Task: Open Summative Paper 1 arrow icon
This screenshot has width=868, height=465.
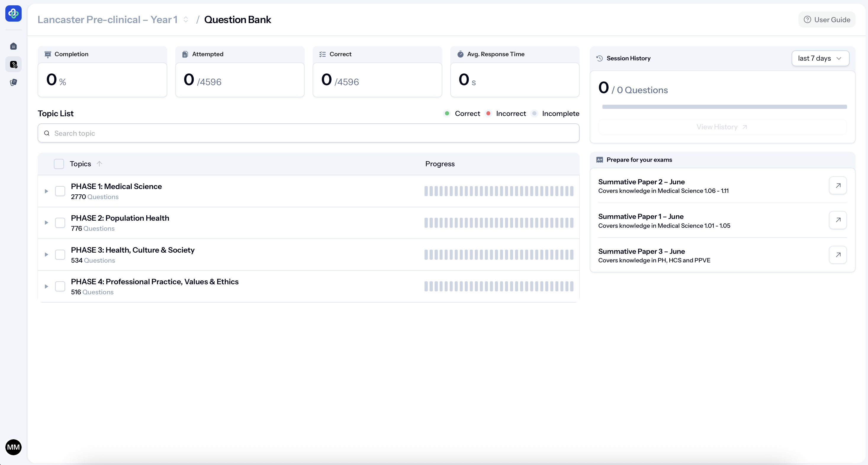Action: click(838, 220)
